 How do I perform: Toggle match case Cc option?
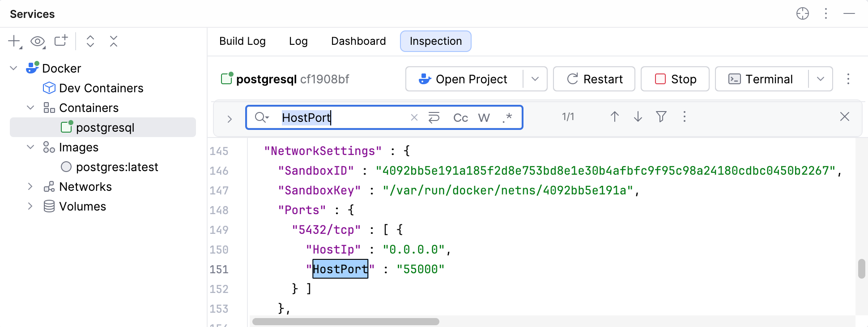(x=460, y=118)
